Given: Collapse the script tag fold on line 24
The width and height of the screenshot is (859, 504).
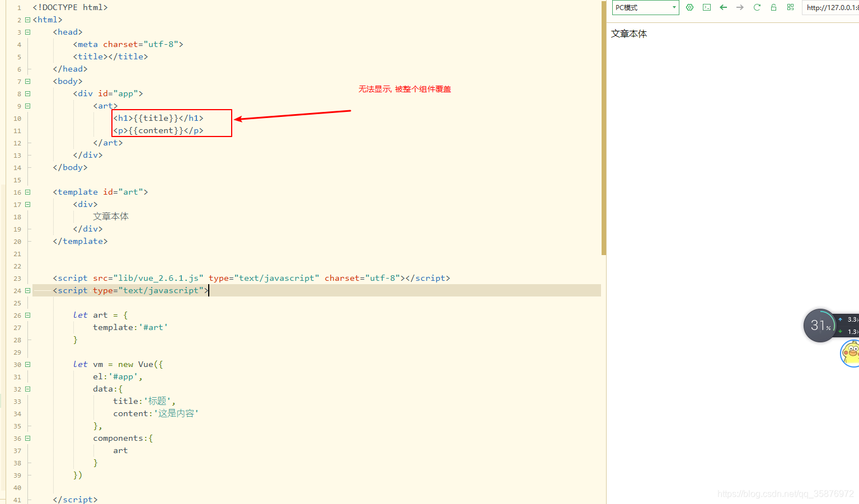Looking at the screenshot, I should (x=27, y=290).
